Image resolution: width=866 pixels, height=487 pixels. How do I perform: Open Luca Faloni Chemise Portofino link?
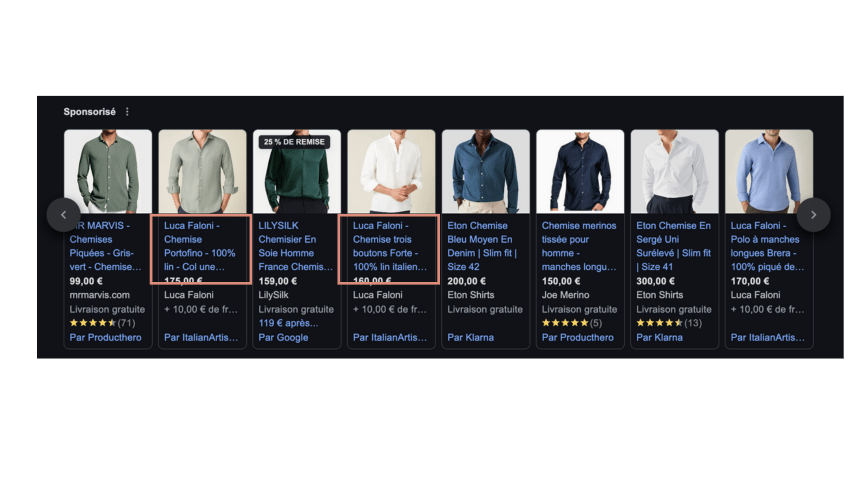(200, 246)
